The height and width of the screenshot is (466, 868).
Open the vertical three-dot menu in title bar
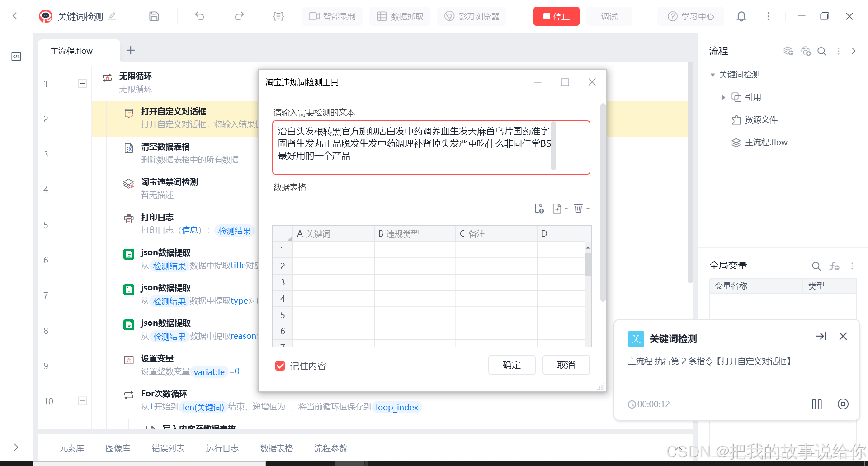pos(768,16)
